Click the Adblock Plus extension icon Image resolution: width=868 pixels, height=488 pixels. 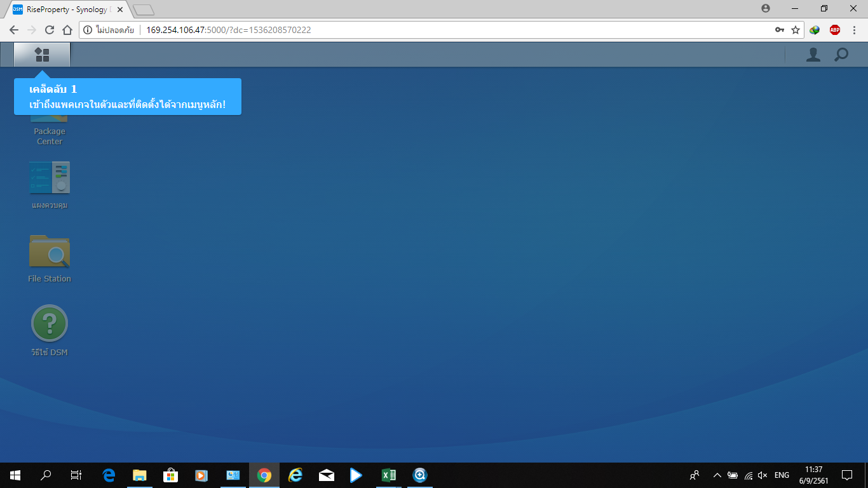pyautogui.click(x=834, y=30)
